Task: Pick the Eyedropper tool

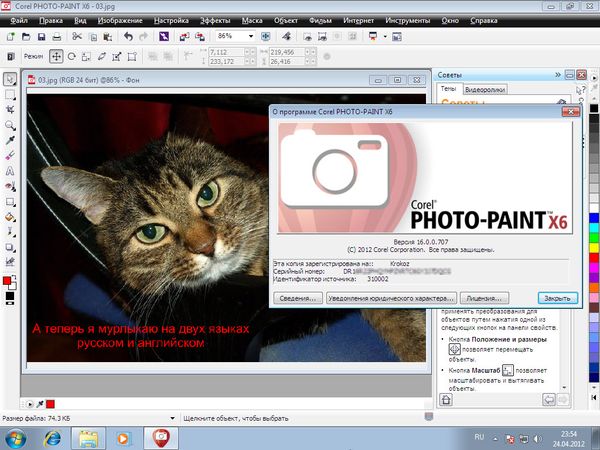Action: [9, 141]
